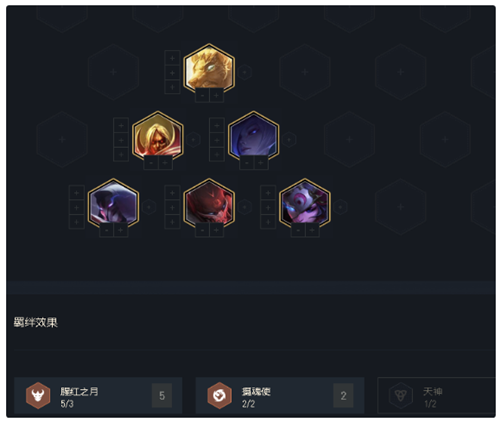Add middle item slot for blonde champion

click(x=121, y=140)
